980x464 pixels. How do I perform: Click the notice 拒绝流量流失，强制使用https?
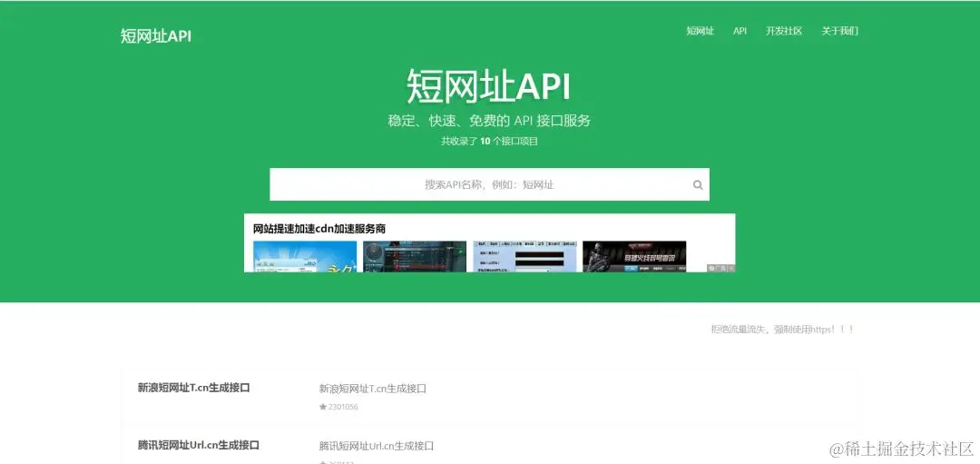click(x=782, y=330)
